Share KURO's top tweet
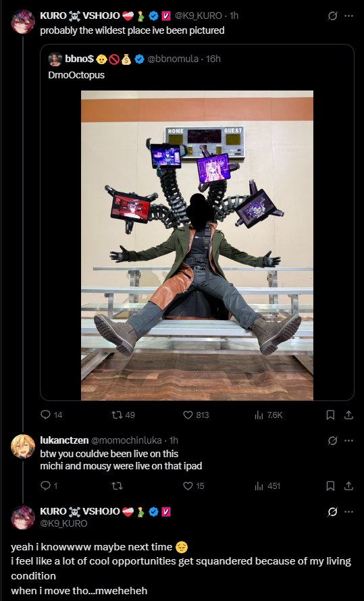Screen dimensions: 364x601 click(x=348, y=415)
